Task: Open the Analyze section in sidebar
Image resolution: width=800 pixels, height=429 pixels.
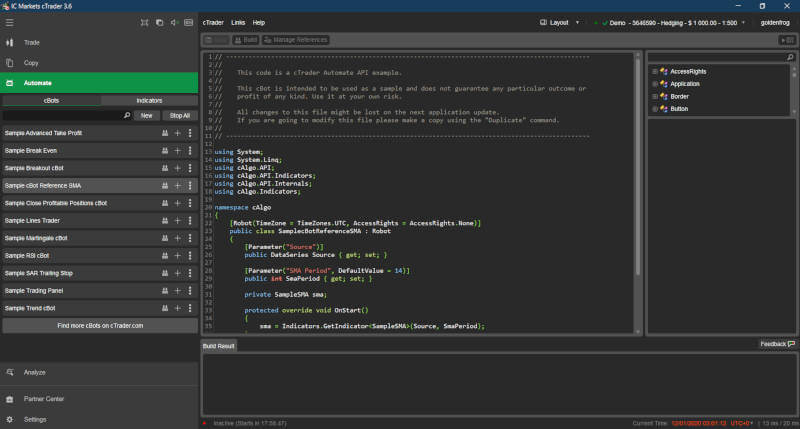Action: (x=35, y=372)
